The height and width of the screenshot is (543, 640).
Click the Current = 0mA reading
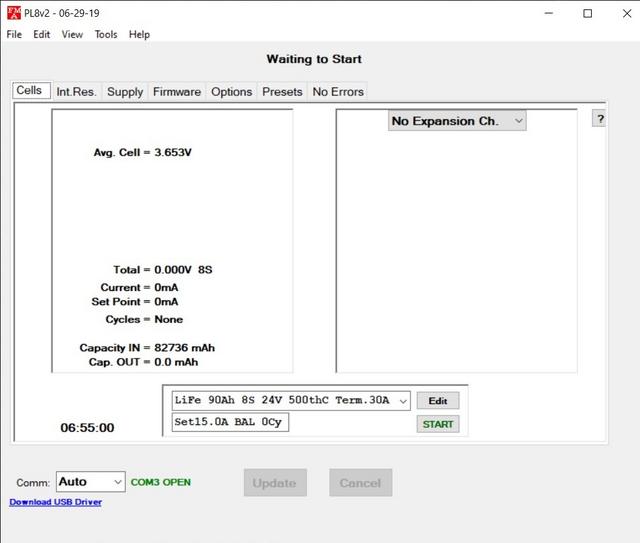pyautogui.click(x=139, y=287)
